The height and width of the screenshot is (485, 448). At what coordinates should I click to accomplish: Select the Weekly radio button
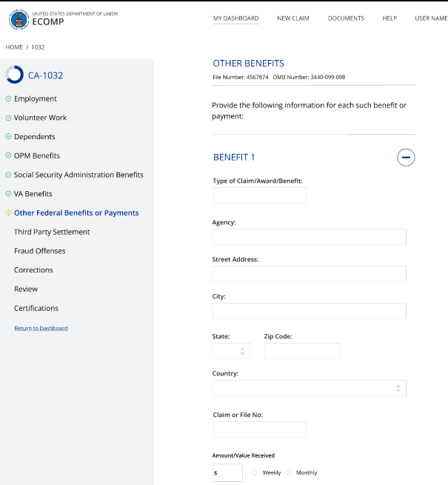point(255,472)
